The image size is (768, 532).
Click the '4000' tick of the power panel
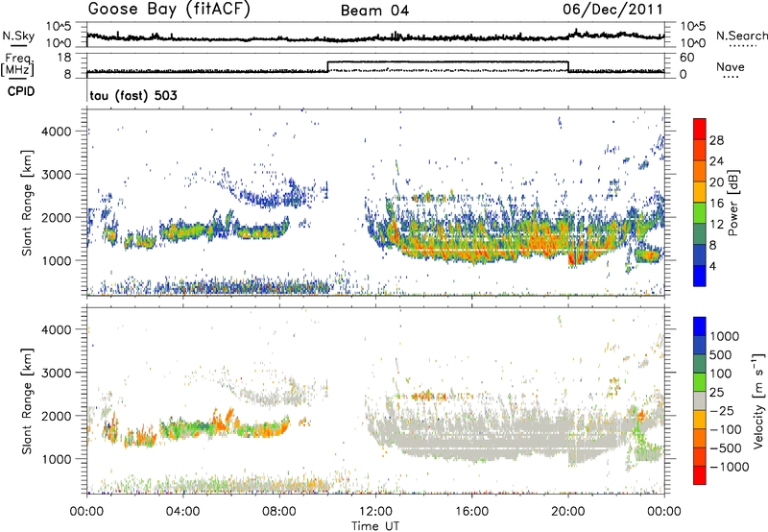tap(57, 132)
